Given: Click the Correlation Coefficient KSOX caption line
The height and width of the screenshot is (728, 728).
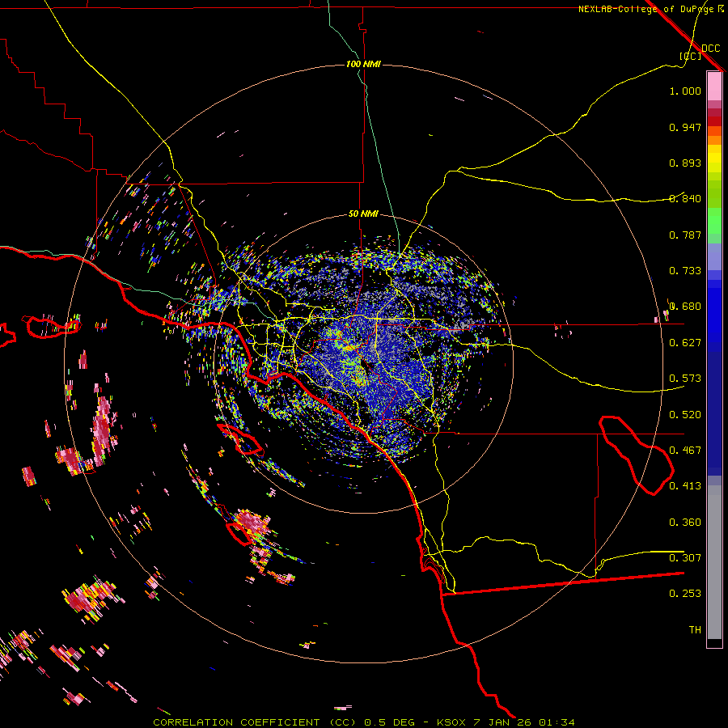Looking at the screenshot, I should pos(363,722).
